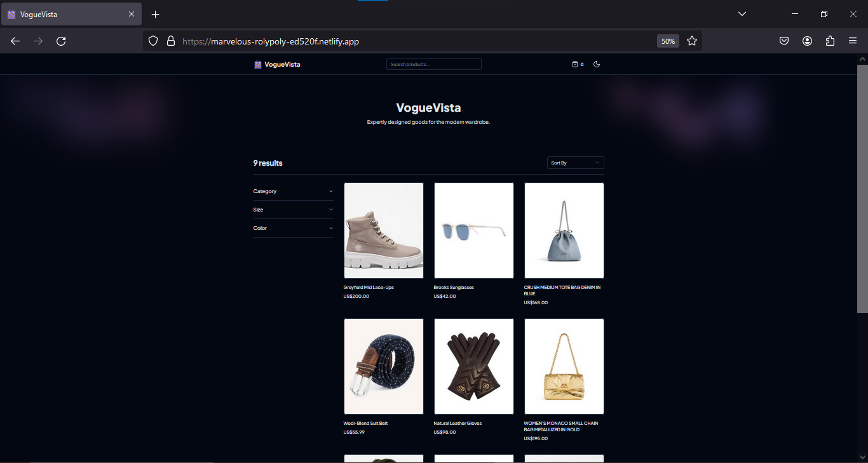This screenshot has width=868, height=463.
Task: Open the Natural Leather Gloves product link
Action: [458, 424]
